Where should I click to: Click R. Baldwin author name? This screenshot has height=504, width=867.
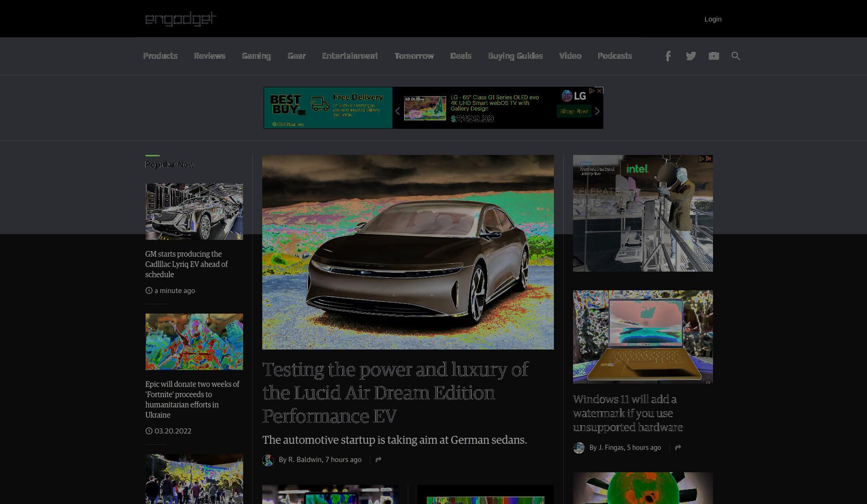[x=305, y=460]
